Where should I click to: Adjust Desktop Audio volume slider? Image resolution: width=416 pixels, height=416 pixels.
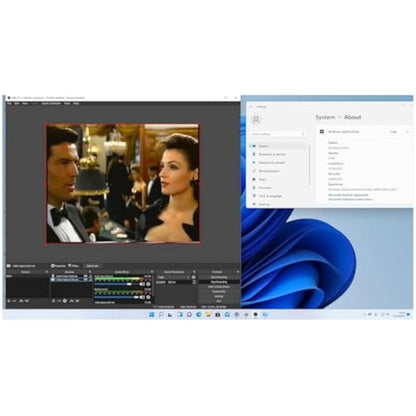point(116,297)
